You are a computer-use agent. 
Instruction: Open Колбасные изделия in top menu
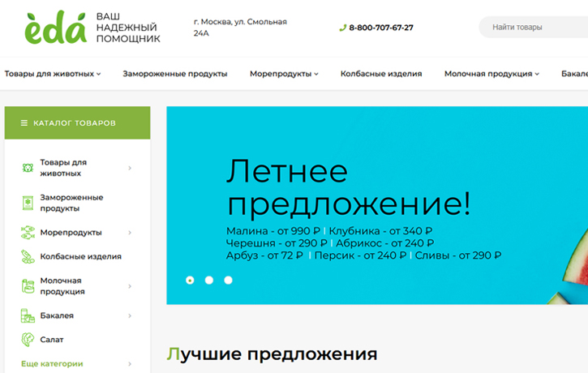(x=381, y=74)
